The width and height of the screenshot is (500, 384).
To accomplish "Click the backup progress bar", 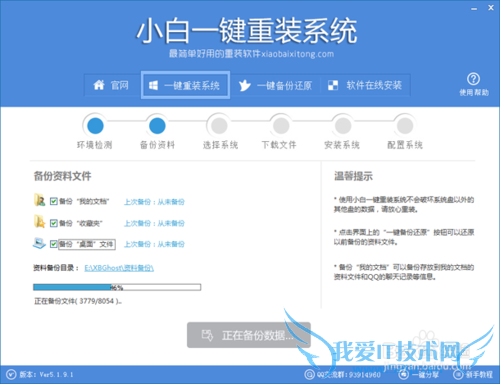I will click(117, 287).
